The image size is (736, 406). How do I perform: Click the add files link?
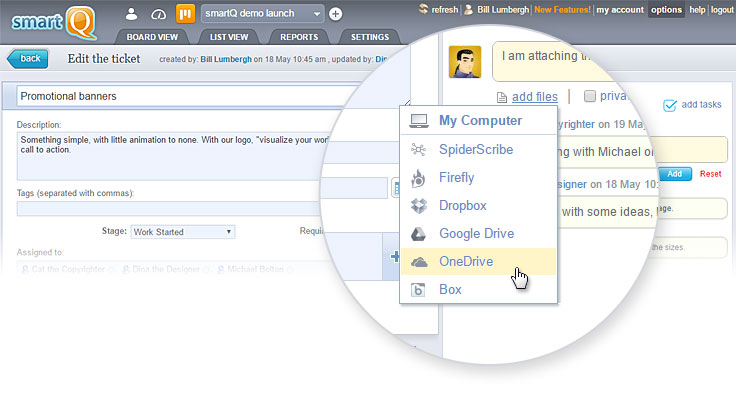pyautogui.click(x=535, y=97)
